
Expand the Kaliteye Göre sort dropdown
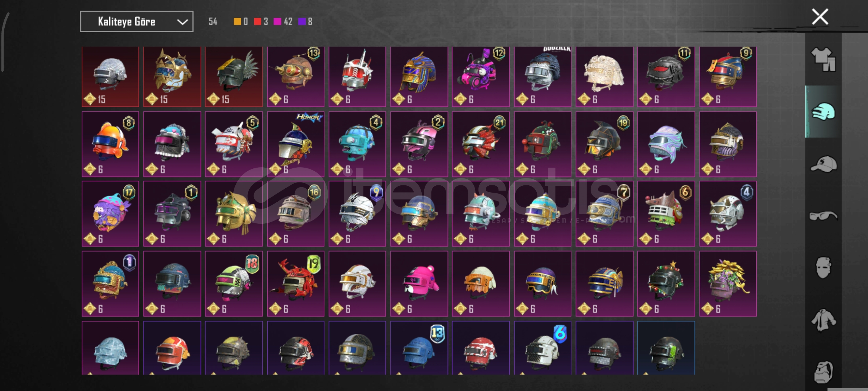point(137,22)
